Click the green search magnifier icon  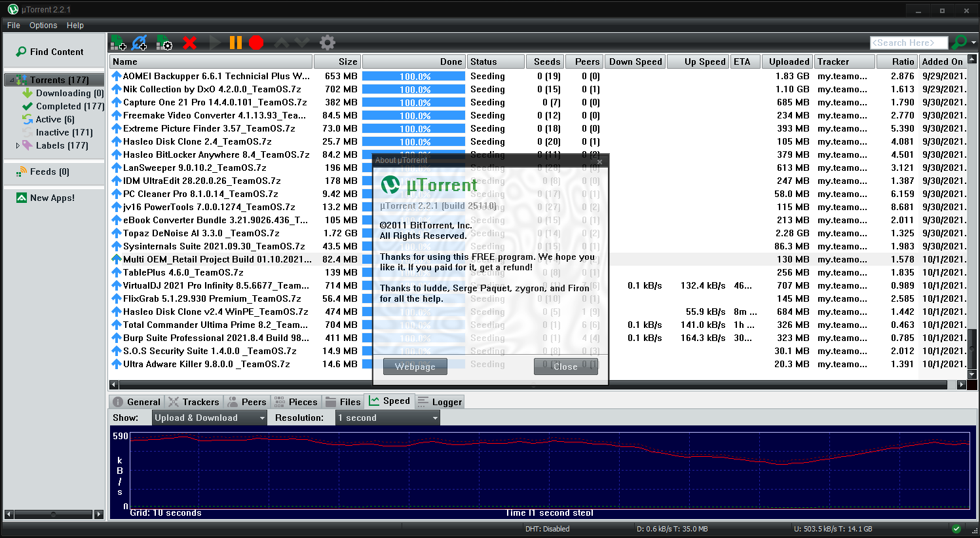[958, 43]
